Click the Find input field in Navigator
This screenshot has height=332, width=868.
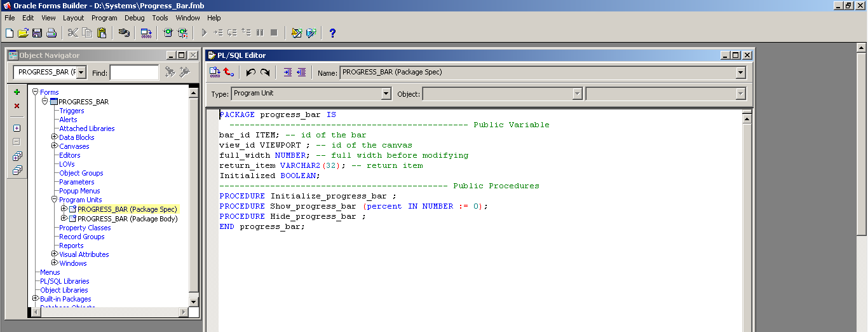[x=135, y=73]
